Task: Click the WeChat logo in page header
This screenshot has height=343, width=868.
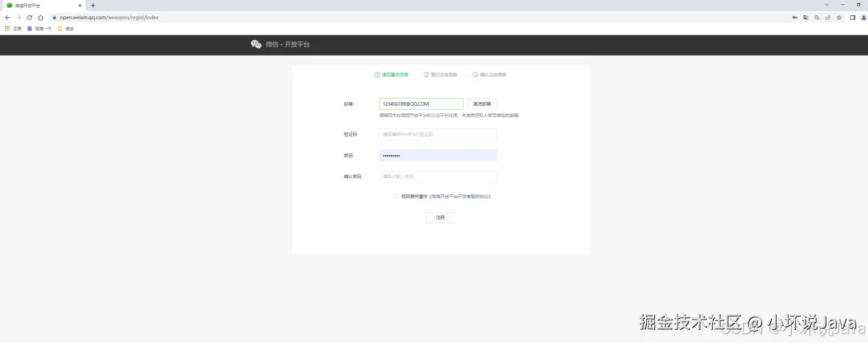Action: coord(256,44)
